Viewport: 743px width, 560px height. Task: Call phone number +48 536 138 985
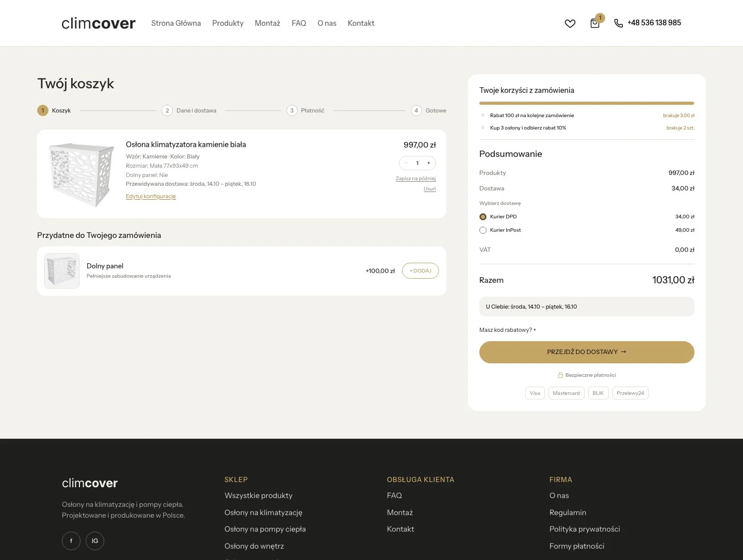[x=654, y=23]
